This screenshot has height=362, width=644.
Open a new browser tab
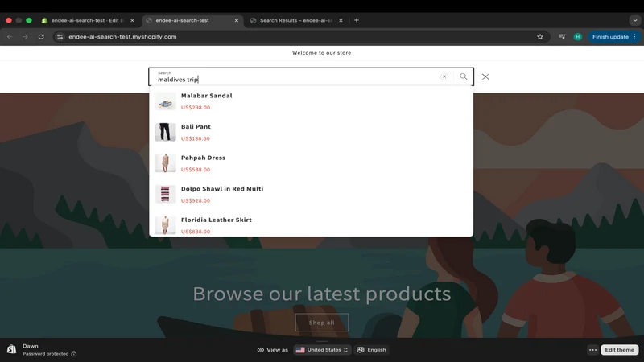click(x=357, y=20)
